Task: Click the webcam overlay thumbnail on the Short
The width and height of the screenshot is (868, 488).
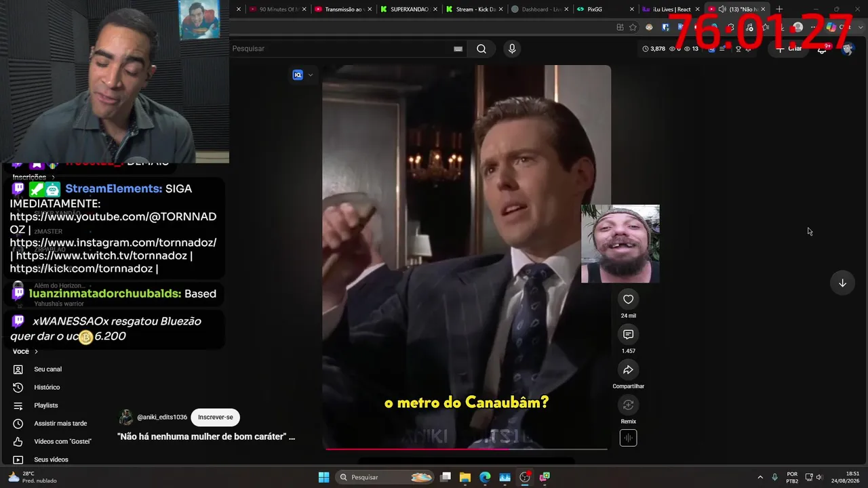Action: (x=620, y=244)
